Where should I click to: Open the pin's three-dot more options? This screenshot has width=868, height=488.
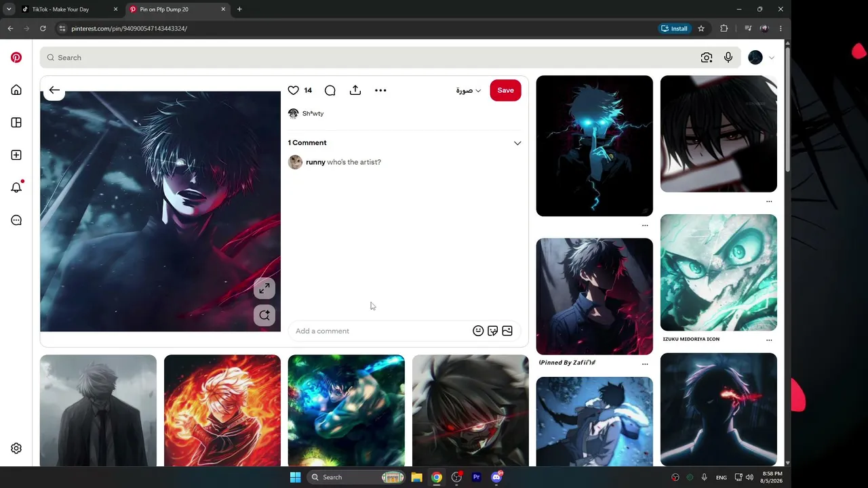[380, 90]
